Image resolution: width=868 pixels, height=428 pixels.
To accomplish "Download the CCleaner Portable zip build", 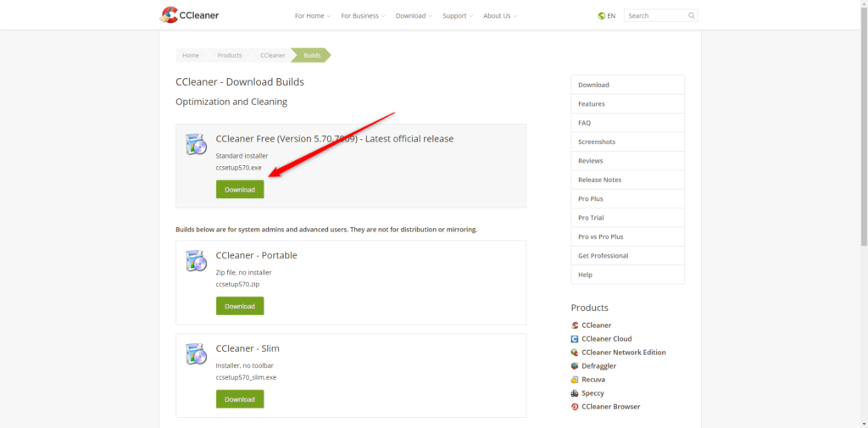I will pyautogui.click(x=240, y=306).
